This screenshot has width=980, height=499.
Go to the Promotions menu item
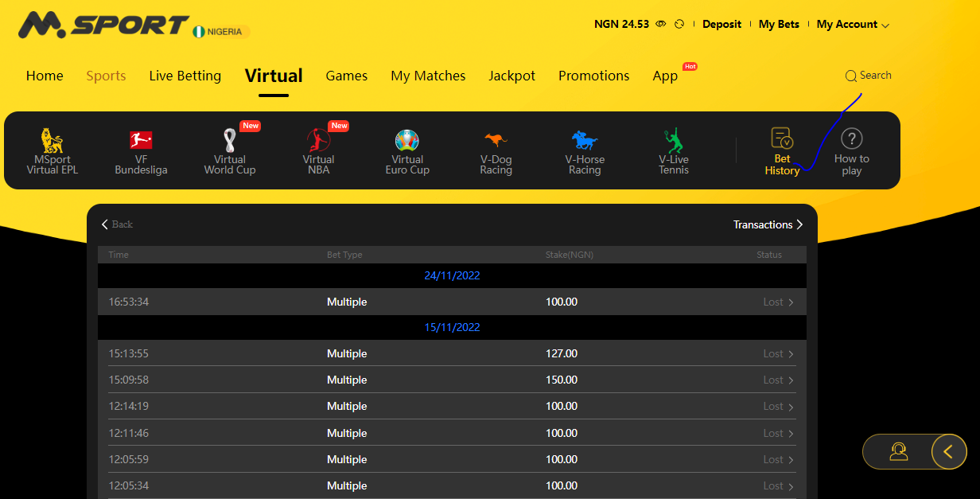(593, 76)
